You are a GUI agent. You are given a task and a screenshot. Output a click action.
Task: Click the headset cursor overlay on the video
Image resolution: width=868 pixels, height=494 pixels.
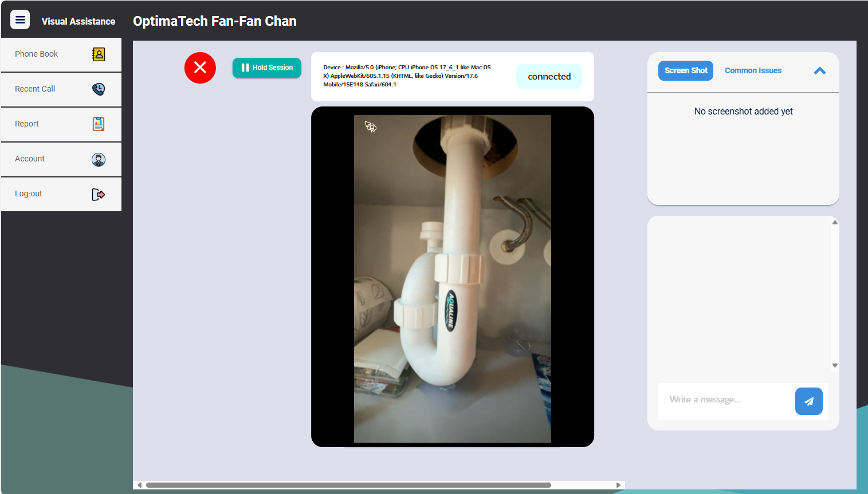pyautogui.click(x=370, y=127)
